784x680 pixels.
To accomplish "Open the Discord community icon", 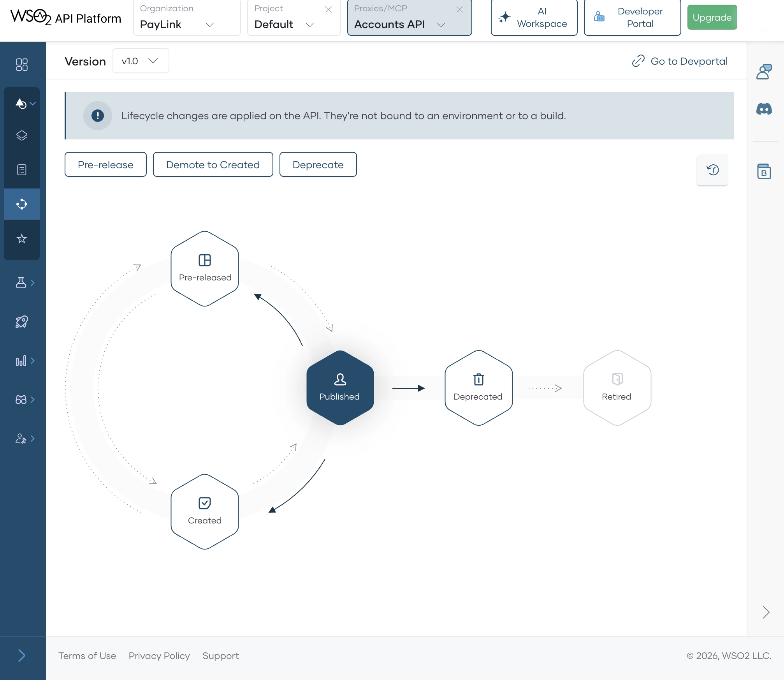I will click(x=764, y=109).
